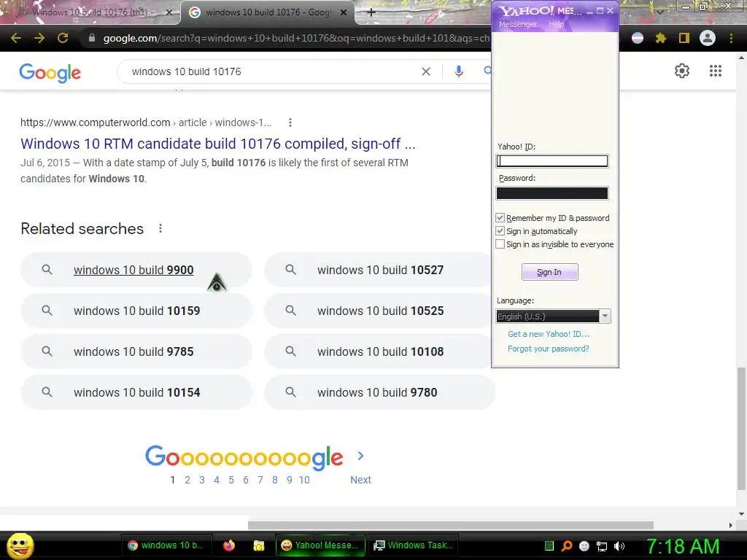Search related windows 10 build 10154

tap(136, 392)
